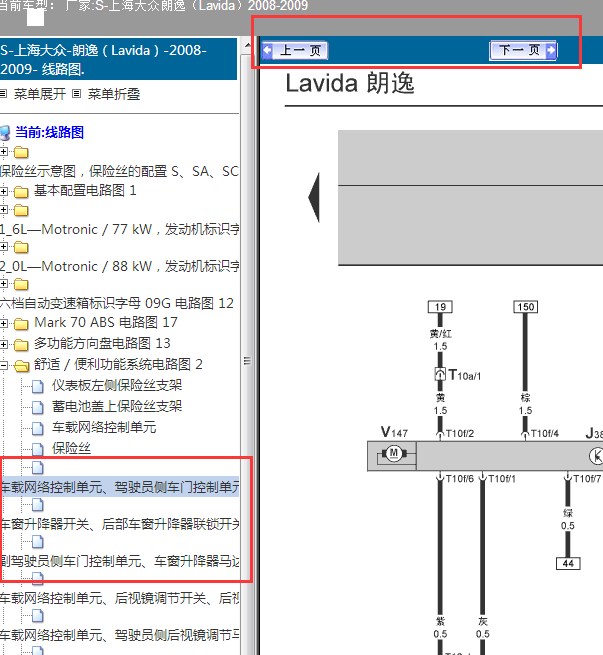Click the T10a/1 connector symbol
The image size is (603, 655).
click(440, 374)
